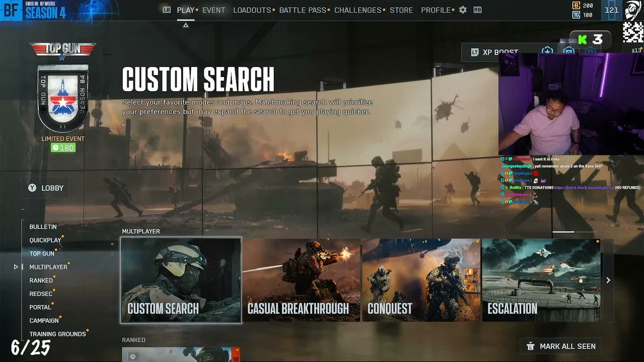Switch to the PLAY tab
Image resolution: width=644 pixels, height=362 pixels.
tap(186, 10)
